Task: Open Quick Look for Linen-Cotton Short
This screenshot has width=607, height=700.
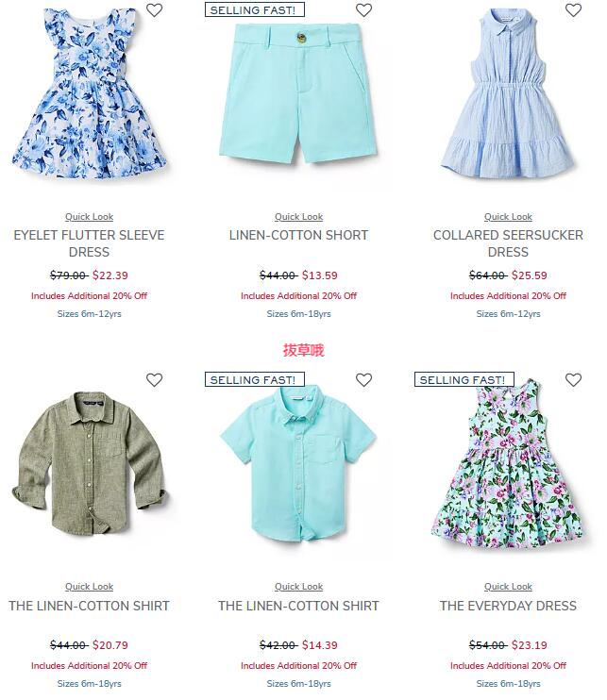Action: 299,217
